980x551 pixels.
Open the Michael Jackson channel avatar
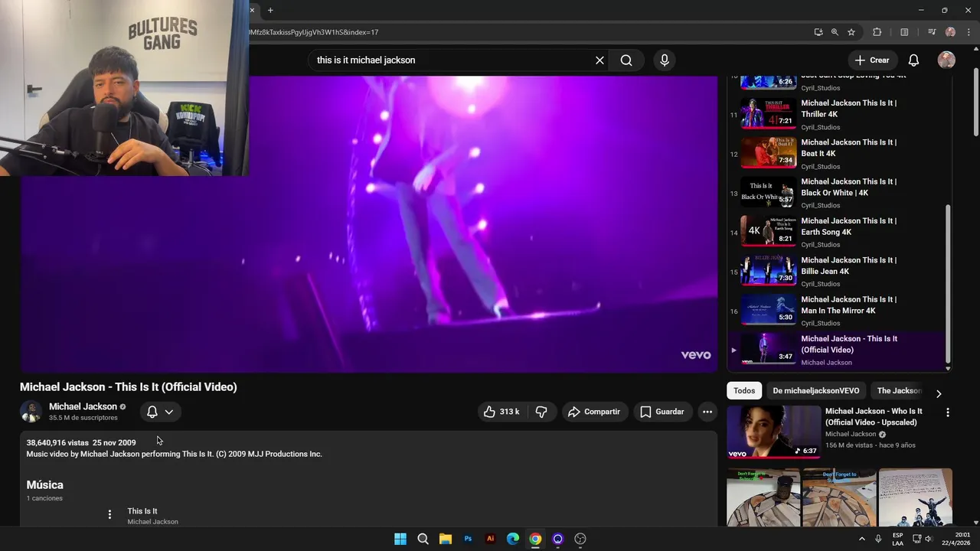tap(31, 412)
